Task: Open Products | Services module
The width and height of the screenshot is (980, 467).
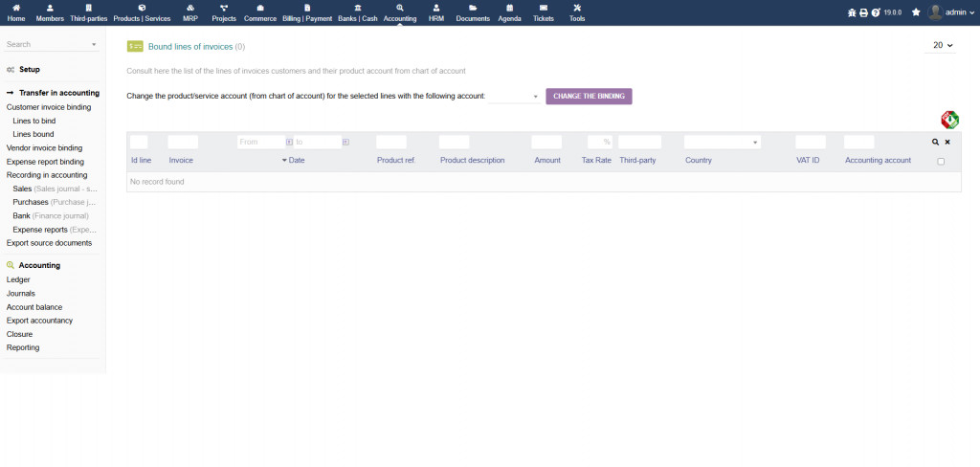Action: click(x=142, y=12)
